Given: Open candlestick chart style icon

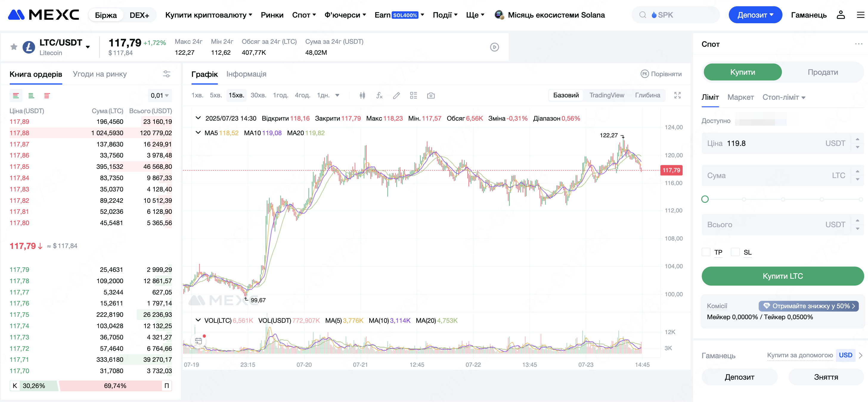Looking at the screenshot, I should pyautogui.click(x=362, y=96).
